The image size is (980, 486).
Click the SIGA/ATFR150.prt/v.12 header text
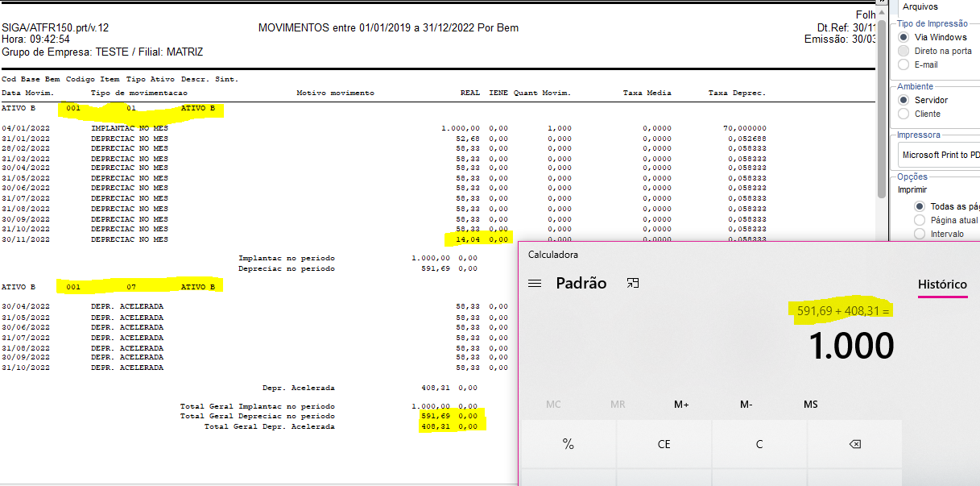click(x=55, y=27)
